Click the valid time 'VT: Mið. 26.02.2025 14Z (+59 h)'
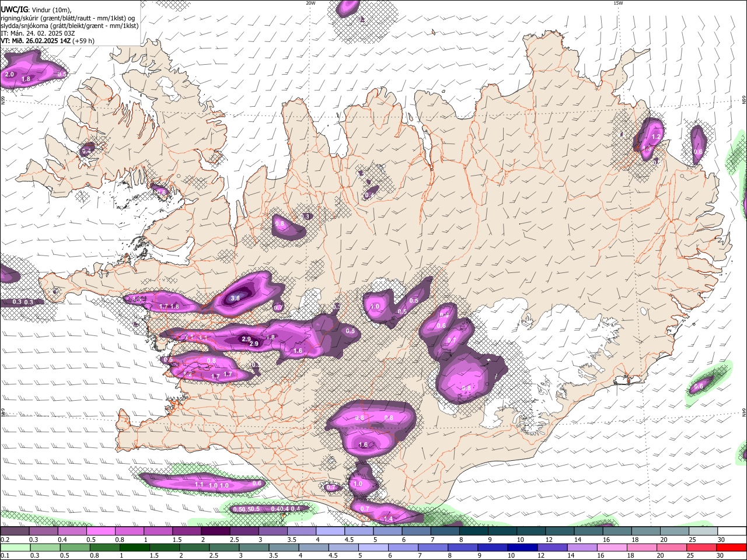Image resolution: width=747 pixels, height=560 pixels. (x=48, y=41)
